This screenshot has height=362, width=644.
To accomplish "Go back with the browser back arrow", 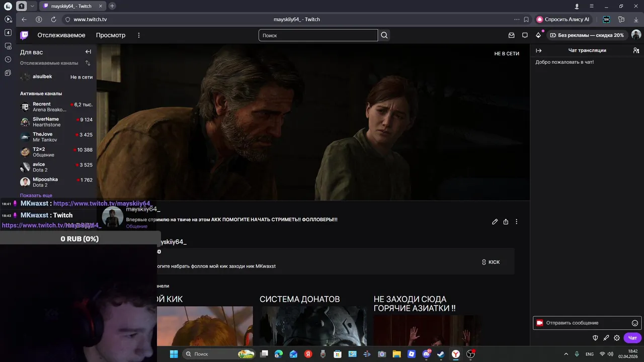I will (x=24, y=19).
